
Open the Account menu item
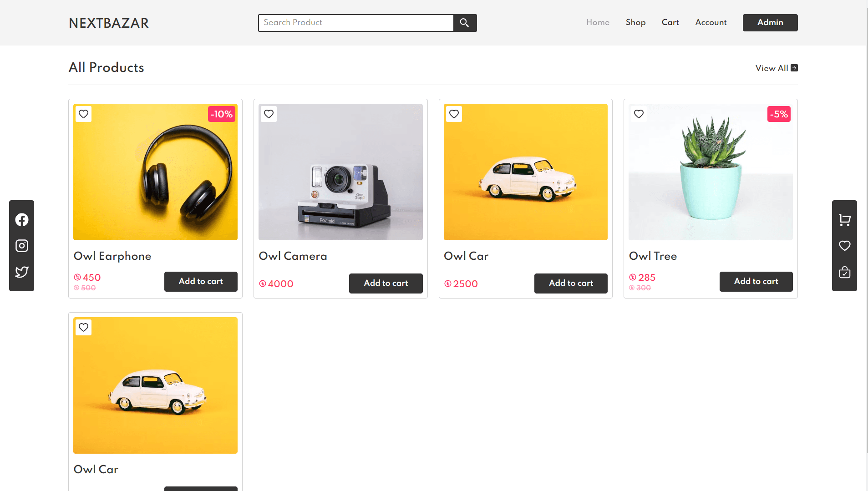[x=711, y=22]
